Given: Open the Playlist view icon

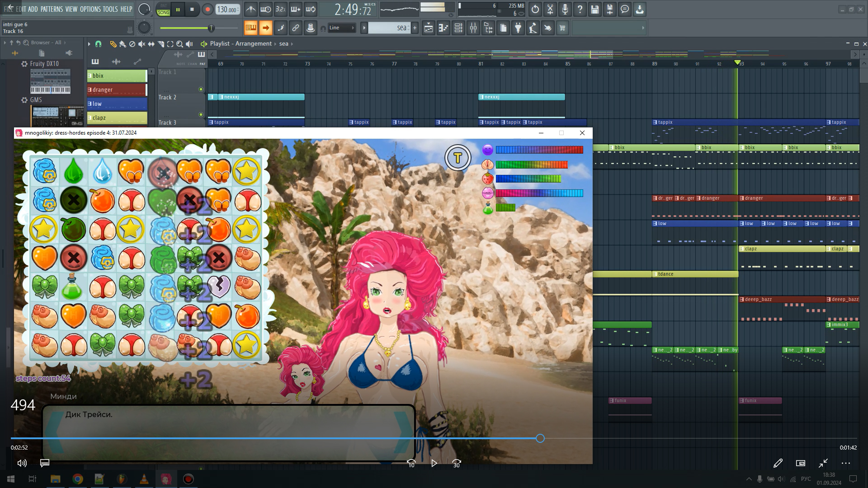Looking at the screenshot, I should 429,28.
